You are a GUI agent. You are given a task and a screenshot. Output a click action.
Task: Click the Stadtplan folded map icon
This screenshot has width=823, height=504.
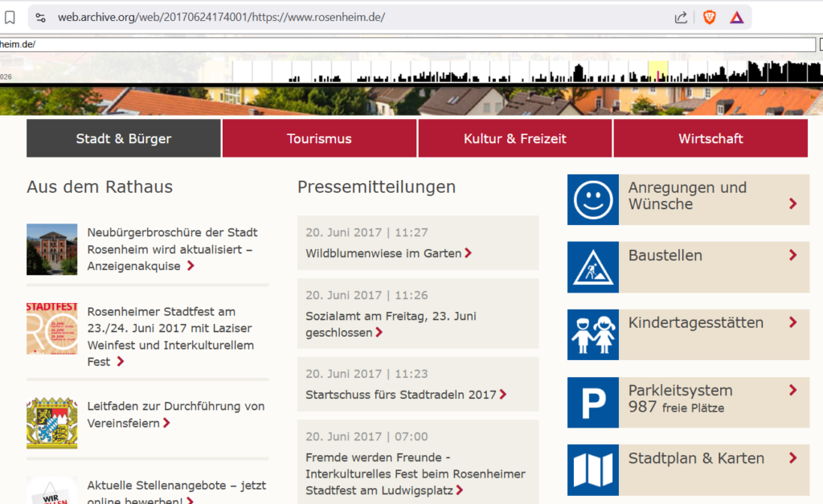(593, 469)
